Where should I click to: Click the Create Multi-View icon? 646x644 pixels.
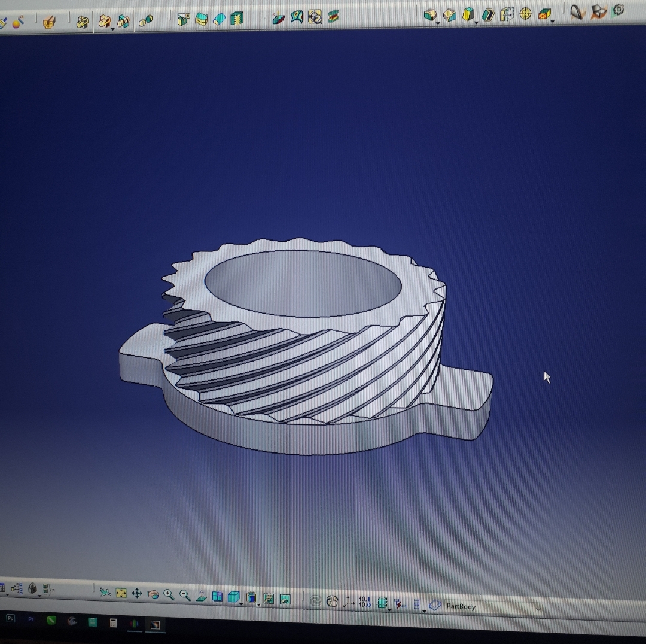pos(218,596)
